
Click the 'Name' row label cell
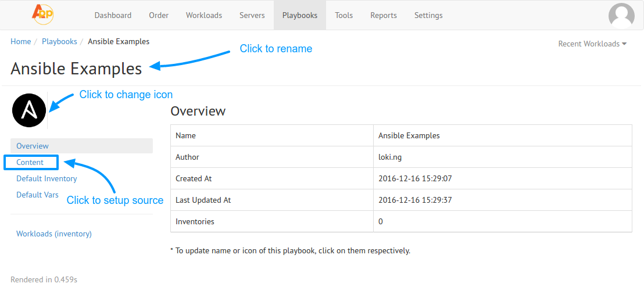tap(272, 135)
